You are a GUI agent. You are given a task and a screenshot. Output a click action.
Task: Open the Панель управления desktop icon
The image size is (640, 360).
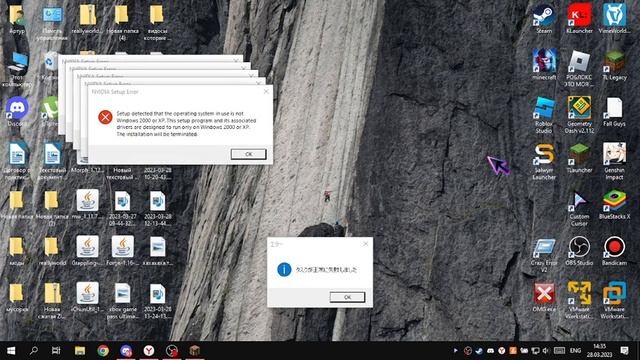tap(52, 22)
